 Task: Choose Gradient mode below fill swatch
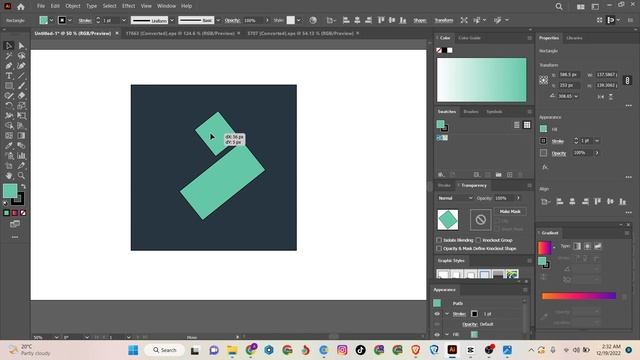tap(15, 213)
